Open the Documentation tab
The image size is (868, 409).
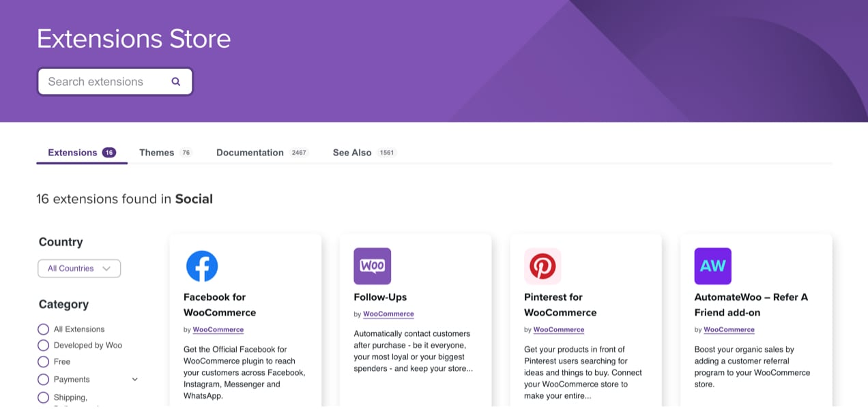coord(250,152)
